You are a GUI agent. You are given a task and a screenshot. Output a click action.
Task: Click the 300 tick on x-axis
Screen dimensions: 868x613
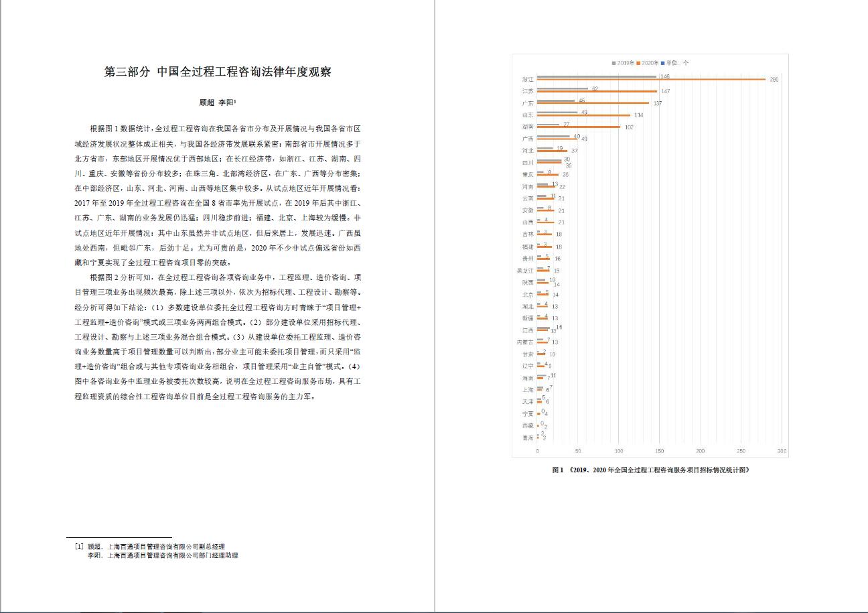782,451
